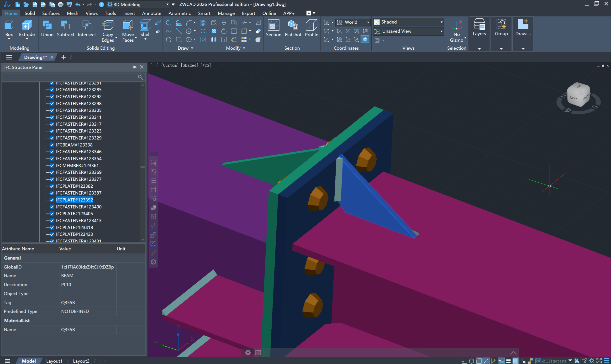Click the LEFT face of the ViewCube
Image resolution: width=611 pixels, height=364 pixels.
(x=573, y=98)
